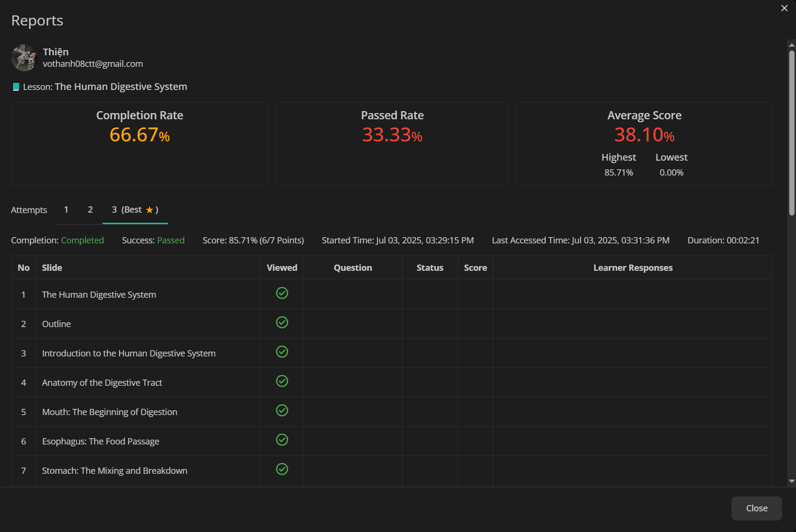The image size is (796, 532).
Task: Click scrollbar up arrow
Action: (x=792, y=45)
